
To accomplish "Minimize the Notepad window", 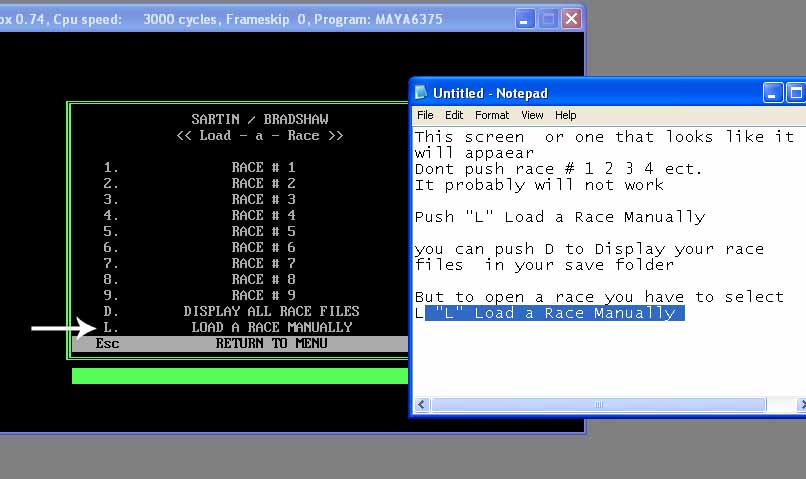I will click(773, 93).
